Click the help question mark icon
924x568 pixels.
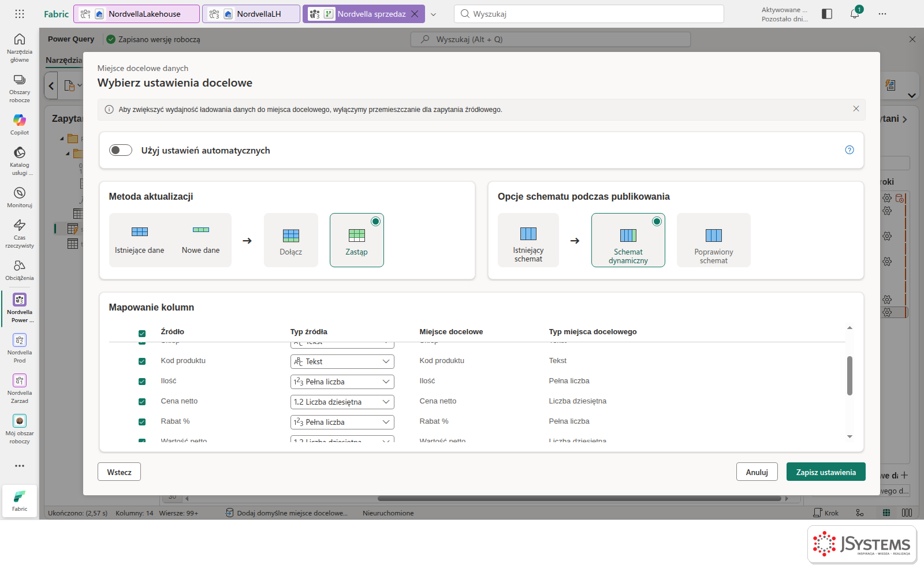[x=850, y=150]
